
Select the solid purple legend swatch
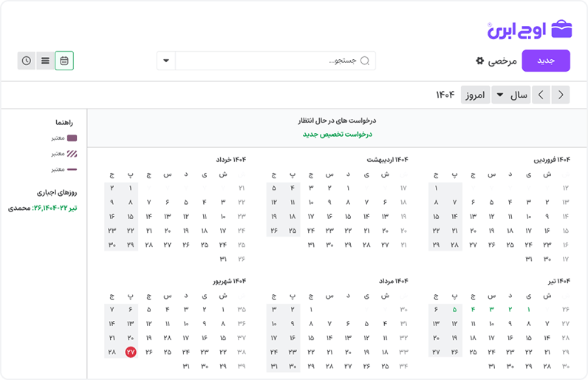[x=72, y=138]
